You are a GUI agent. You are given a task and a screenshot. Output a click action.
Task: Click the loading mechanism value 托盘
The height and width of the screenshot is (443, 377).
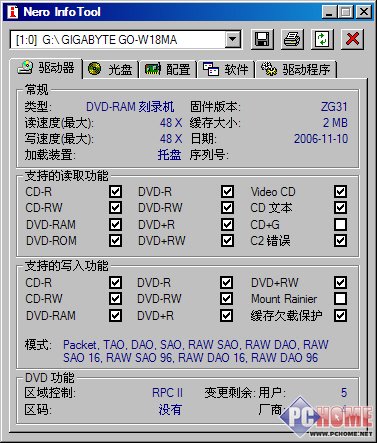(x=169, y=155)
